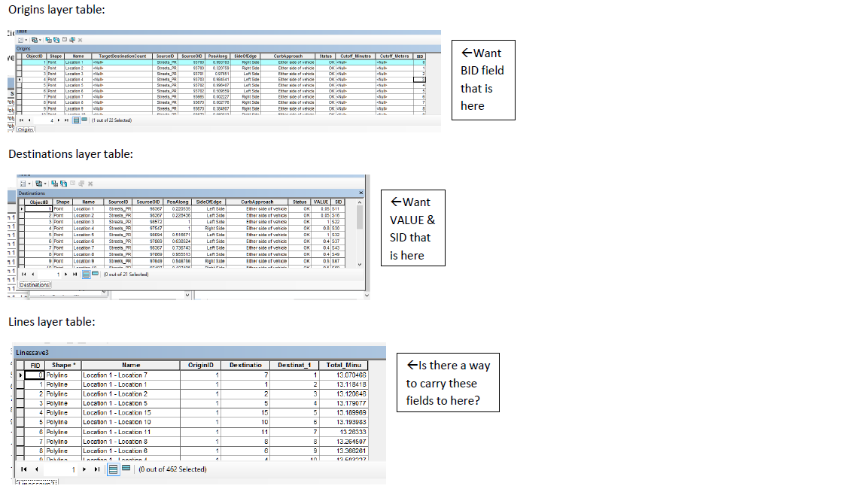867x504 pixels.
Task: Go to next record in Destinations table
Action: [x=65, y=274]
